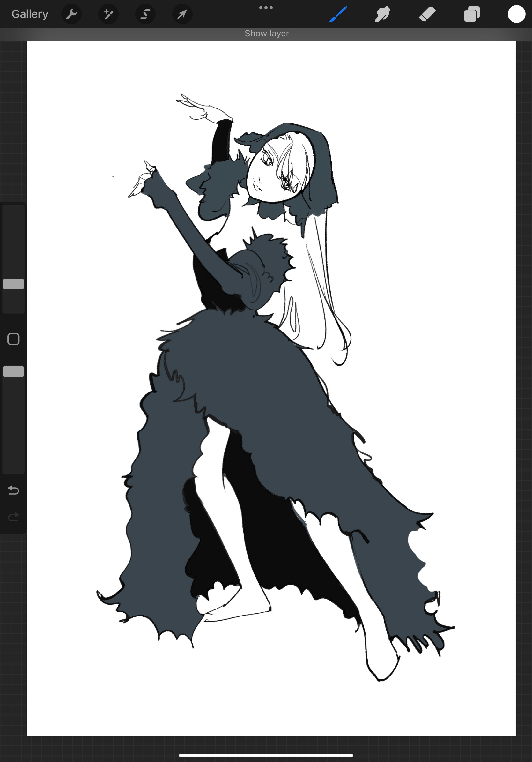This screenshot has height=762, width=532.
Task: Open the white active color picker
Action: point(516,14)
